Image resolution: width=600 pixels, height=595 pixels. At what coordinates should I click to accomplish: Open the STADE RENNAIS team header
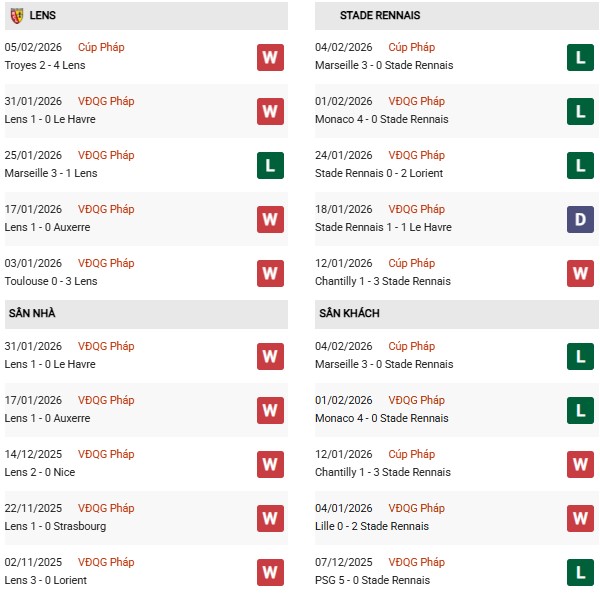point(380,16)
